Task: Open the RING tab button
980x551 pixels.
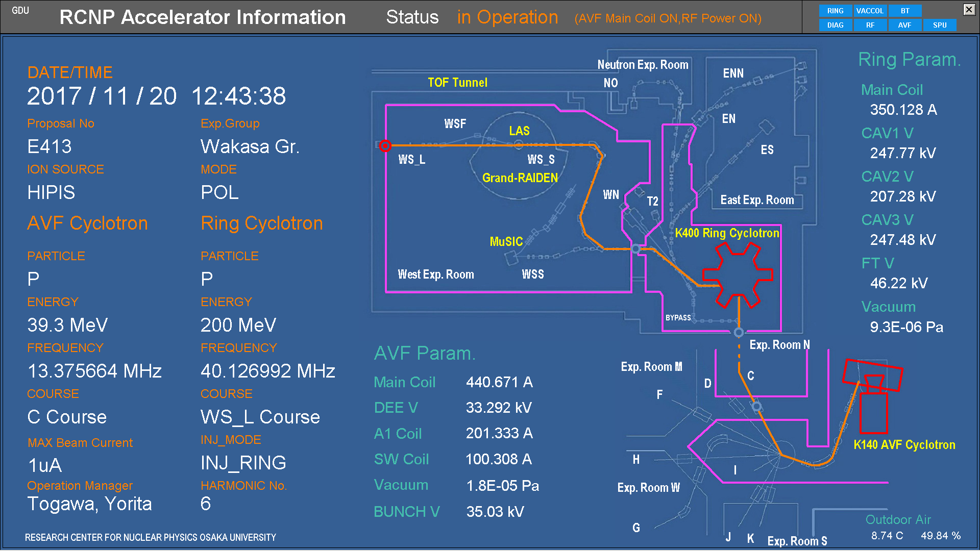Action: [x=835, y=11]
